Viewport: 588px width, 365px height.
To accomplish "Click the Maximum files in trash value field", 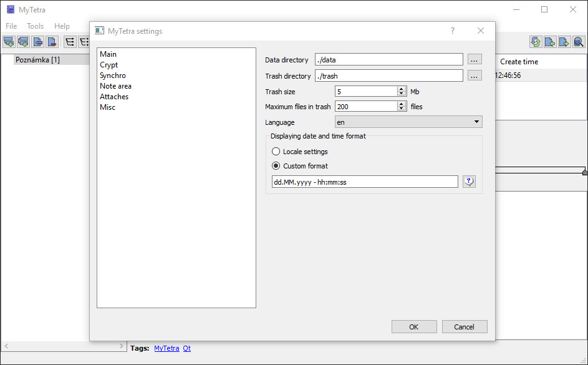I will [366, 107].
